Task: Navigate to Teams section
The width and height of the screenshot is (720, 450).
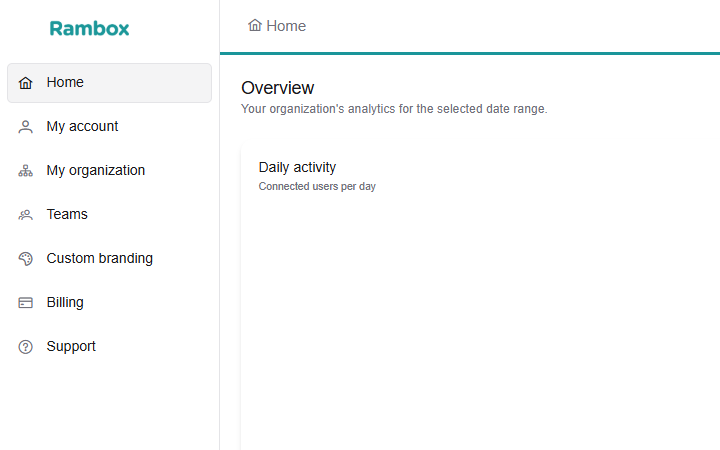Action: (109, 215)
